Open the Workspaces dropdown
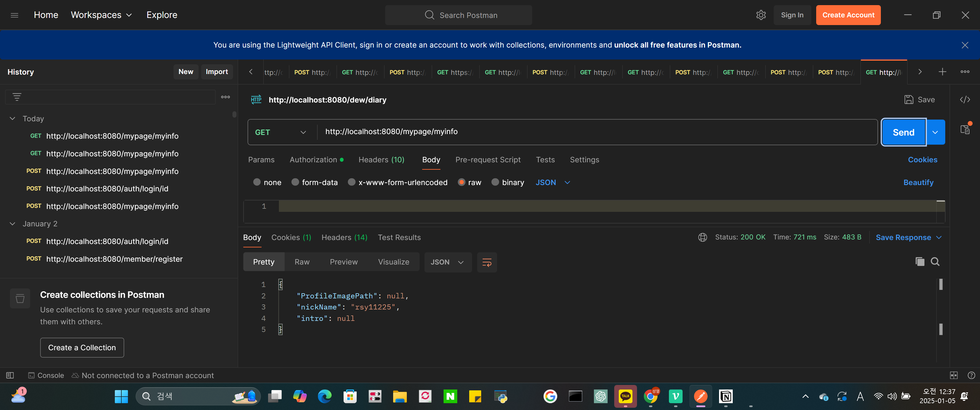Screen dimensions: 980x410 [x=101, y=15]
